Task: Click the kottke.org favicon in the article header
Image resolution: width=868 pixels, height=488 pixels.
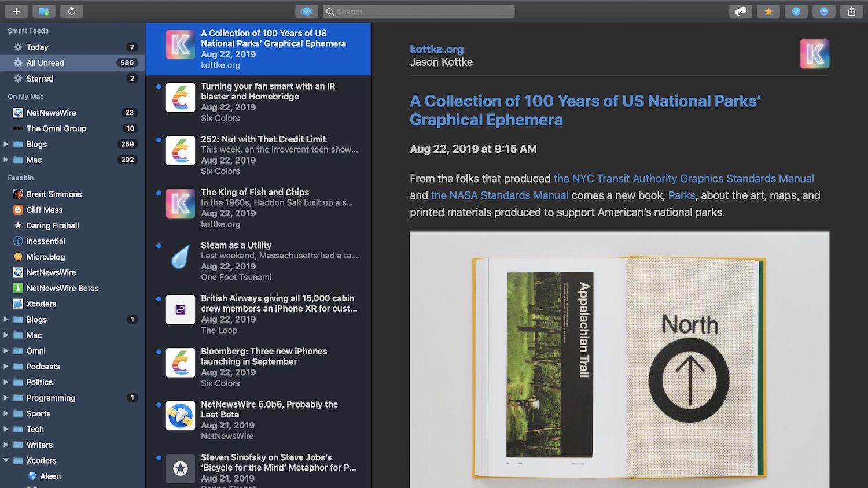Action: pos(815,53)
